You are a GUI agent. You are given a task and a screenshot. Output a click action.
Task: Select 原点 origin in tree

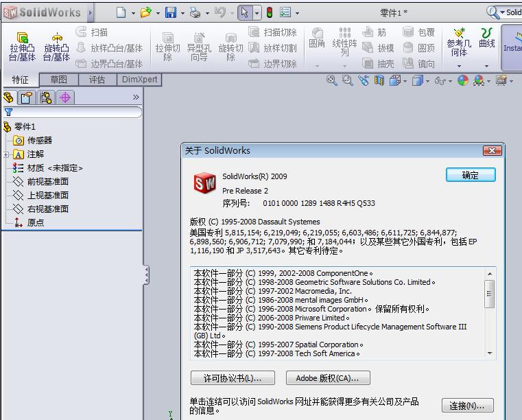click(29, 222)
